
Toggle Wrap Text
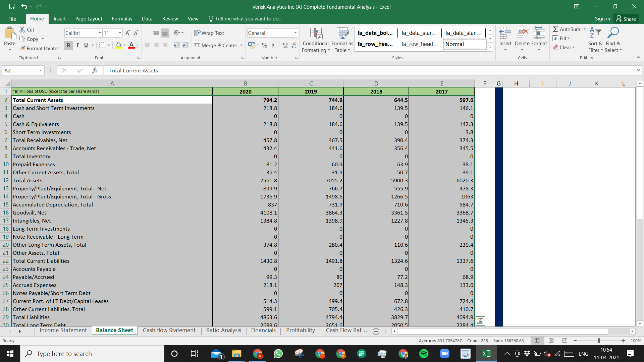tap(209, 33)
